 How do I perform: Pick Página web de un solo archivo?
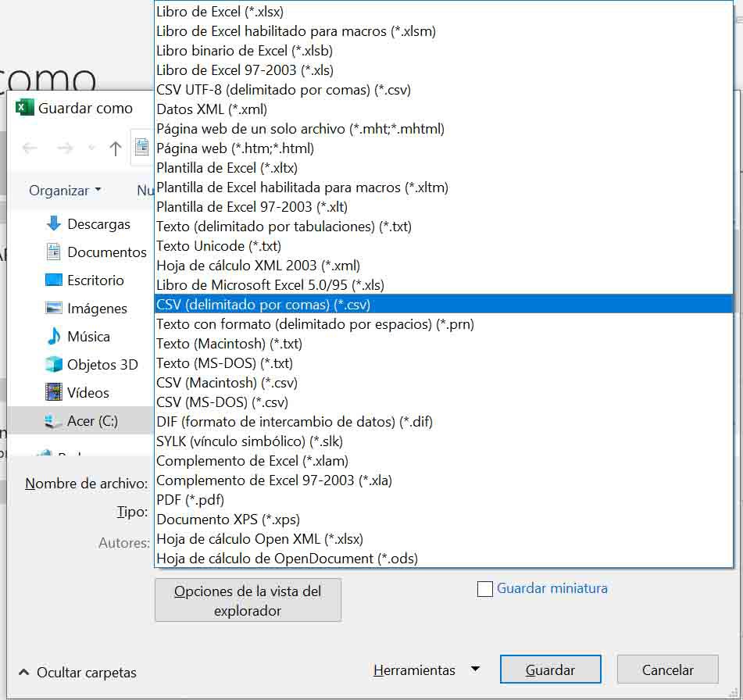444,129
